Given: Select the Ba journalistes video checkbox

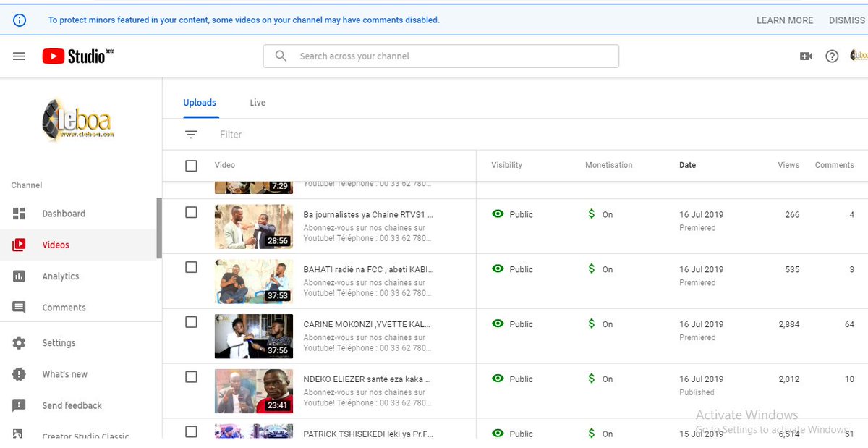Looking at the screenshot, I should (191, 212).
